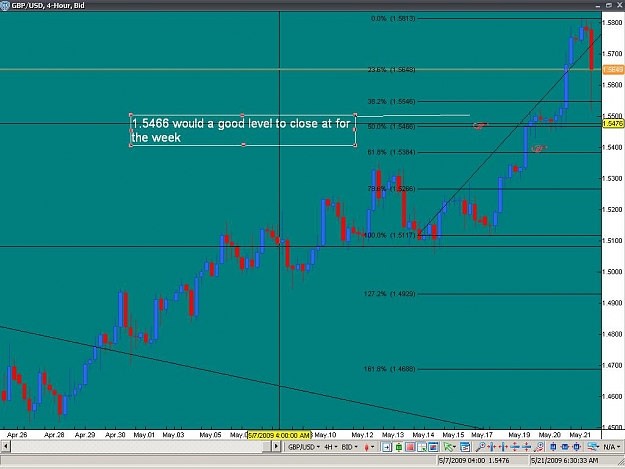
Task: Click the middle blue candle scaling icon
Action: (x=564, y=447)
